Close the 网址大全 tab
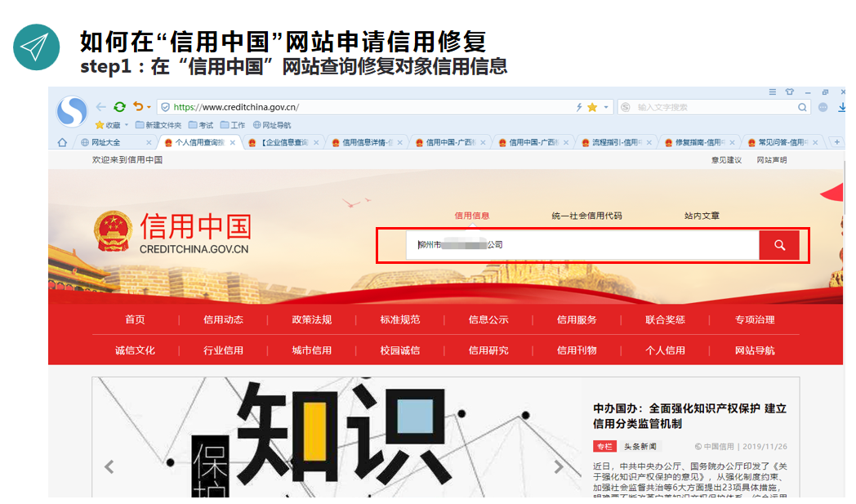This screenshot has height=504, width=856. 149,142
